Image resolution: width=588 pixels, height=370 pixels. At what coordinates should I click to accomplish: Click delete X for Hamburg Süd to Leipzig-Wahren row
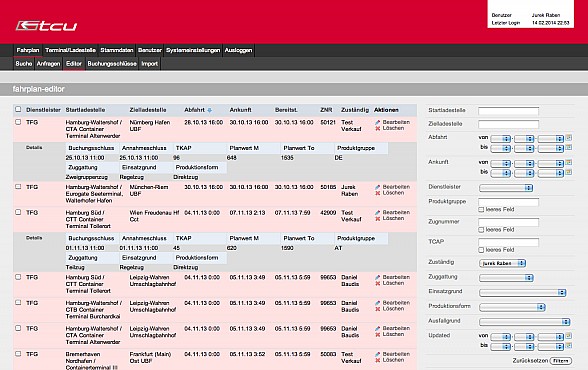(378, 283)
